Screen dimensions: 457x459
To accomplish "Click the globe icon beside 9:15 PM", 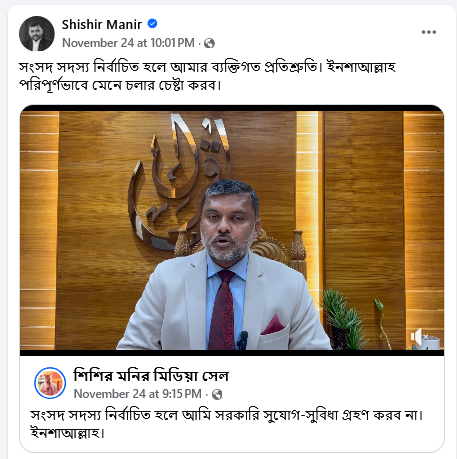I will pyautogui.click(x=217, y=394).
